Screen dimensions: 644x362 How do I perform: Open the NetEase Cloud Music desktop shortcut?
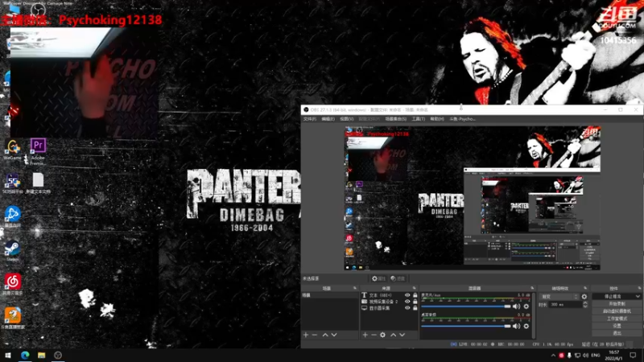click(x=13, y=285)
